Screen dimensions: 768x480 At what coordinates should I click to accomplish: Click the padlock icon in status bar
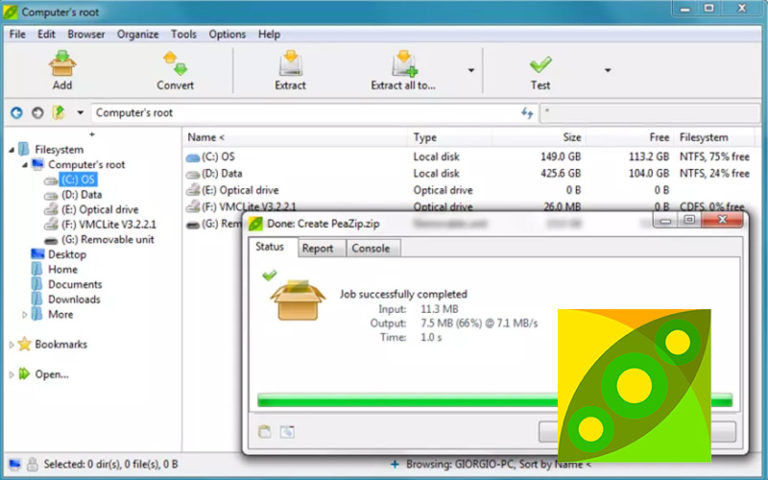coord(34,465)
